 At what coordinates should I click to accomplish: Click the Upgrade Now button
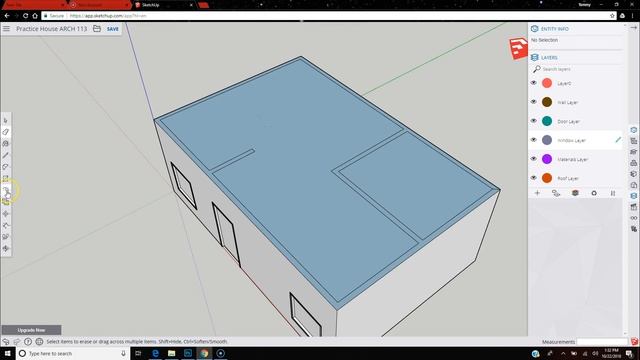click(31, 330)
